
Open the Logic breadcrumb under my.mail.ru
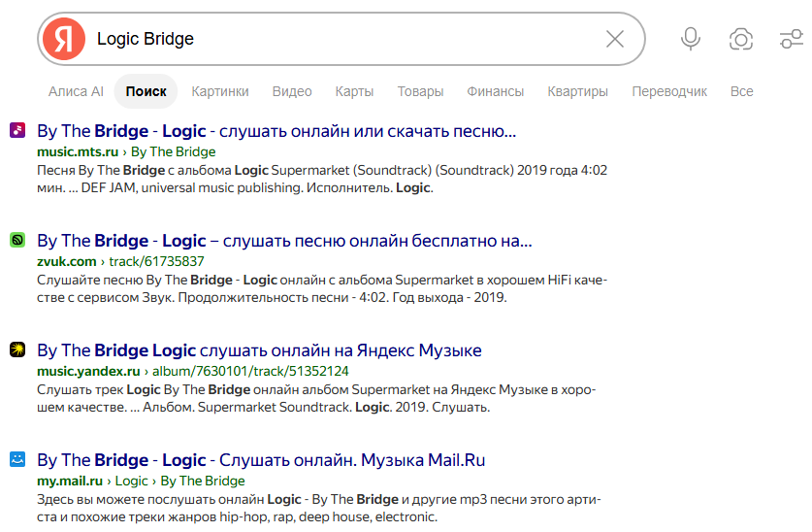132,482
